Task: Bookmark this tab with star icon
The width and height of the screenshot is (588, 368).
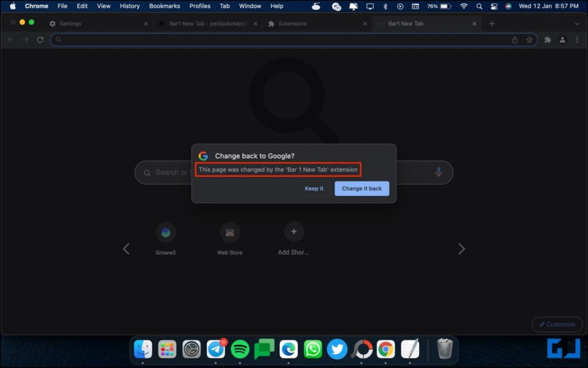Action: coord(529,40)
